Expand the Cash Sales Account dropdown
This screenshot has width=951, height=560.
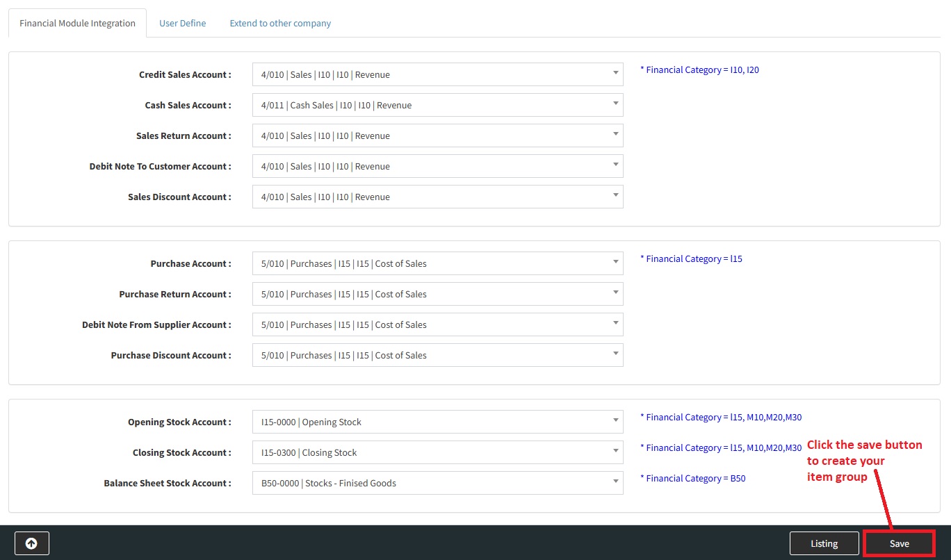tap(437, 106)
